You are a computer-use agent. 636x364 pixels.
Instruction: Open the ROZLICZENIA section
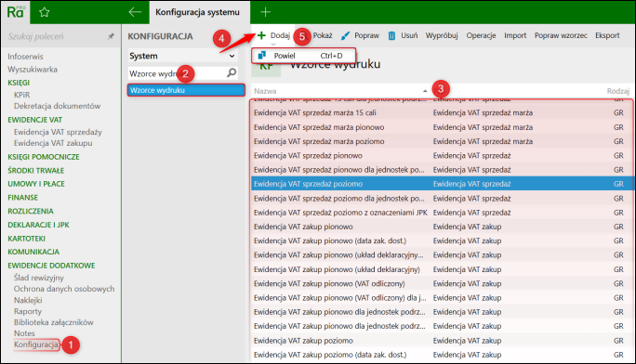click(x=31, y=212)
